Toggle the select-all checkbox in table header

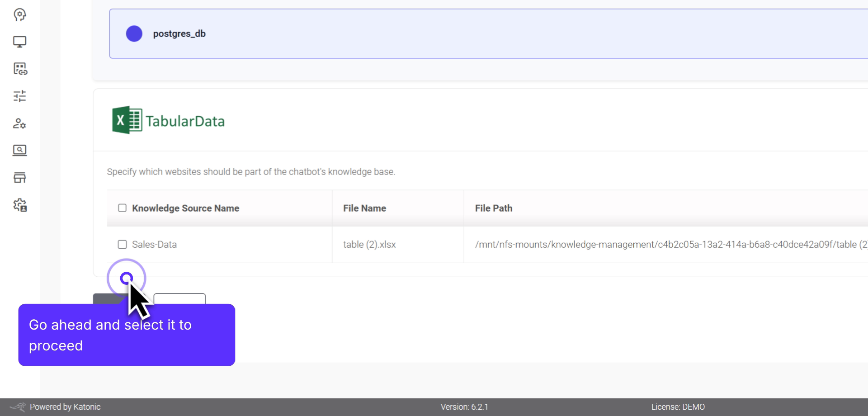(x=122, y=208)
